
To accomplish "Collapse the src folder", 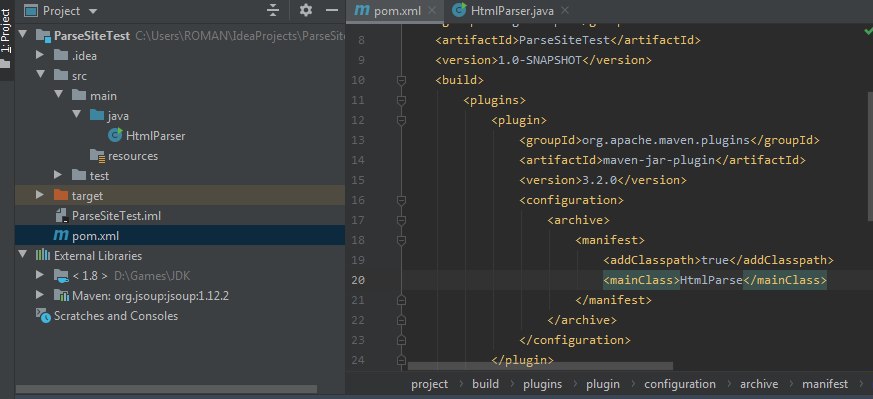I will [x=41, y=75].
